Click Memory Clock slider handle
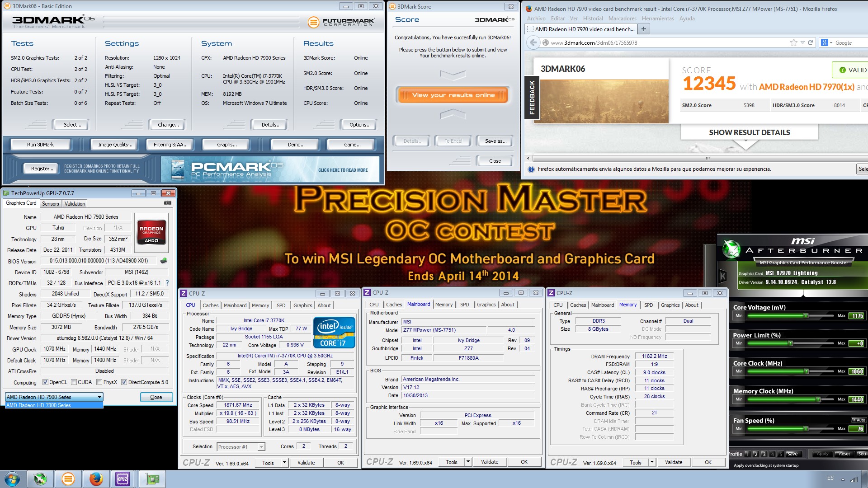 point(818,399)
